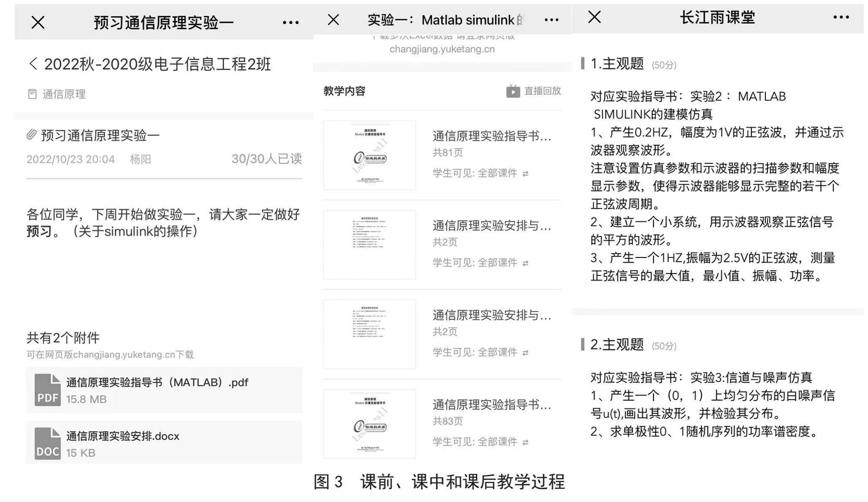Click the paperclip attachment icon
868x502 pixels.
pyautogui.click(x=32, y=135)
